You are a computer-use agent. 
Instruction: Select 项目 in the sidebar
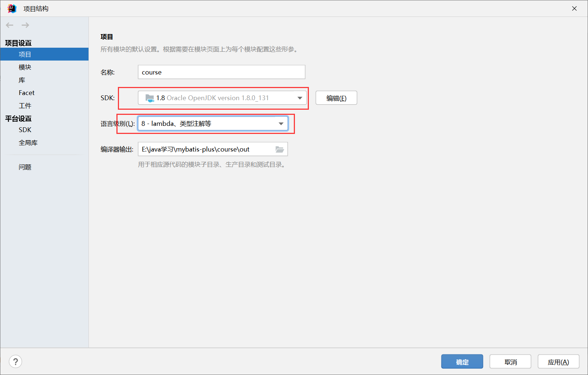click(44, 54)
